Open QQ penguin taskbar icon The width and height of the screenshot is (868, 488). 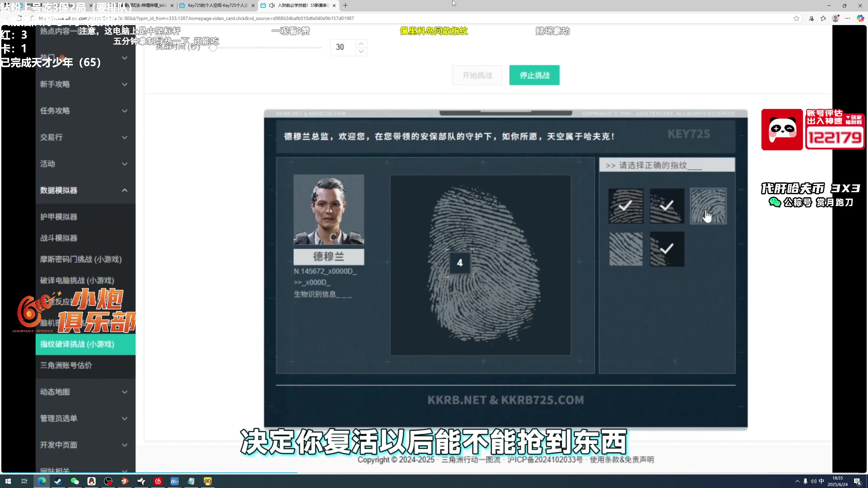tap(92, 481)
